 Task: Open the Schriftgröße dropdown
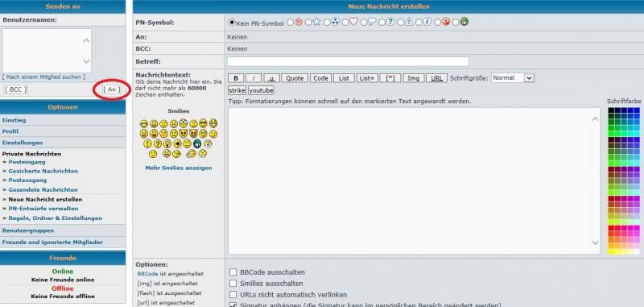click(513, 77)
